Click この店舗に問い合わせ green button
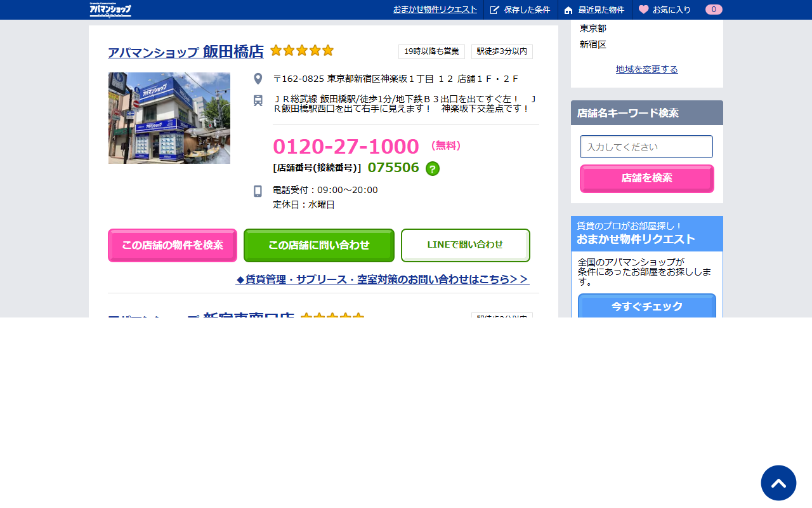 coord(319,245)
